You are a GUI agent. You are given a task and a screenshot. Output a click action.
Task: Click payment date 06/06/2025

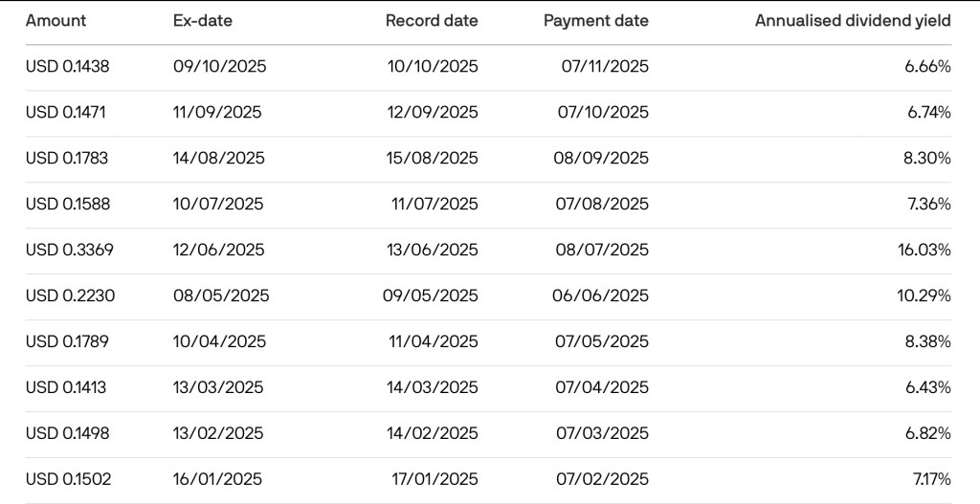click(600, 296)
